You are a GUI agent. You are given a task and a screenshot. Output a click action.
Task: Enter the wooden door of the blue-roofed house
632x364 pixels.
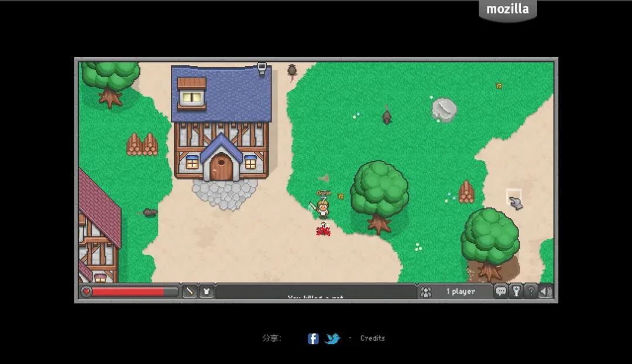(x=221, y=168)
